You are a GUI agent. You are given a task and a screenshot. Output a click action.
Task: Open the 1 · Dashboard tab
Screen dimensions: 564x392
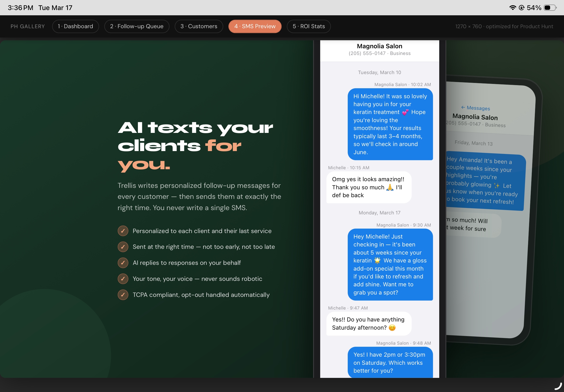(x=75, y=26)
